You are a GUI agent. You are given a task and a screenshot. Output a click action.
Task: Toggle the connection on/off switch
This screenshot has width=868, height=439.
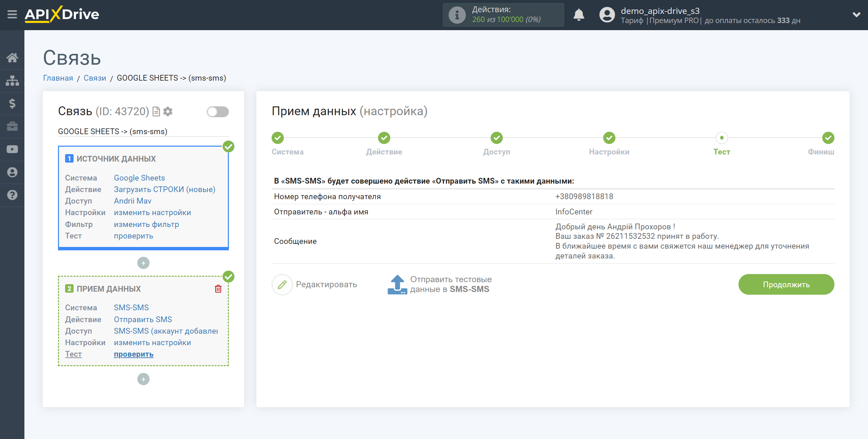[218, 111]
